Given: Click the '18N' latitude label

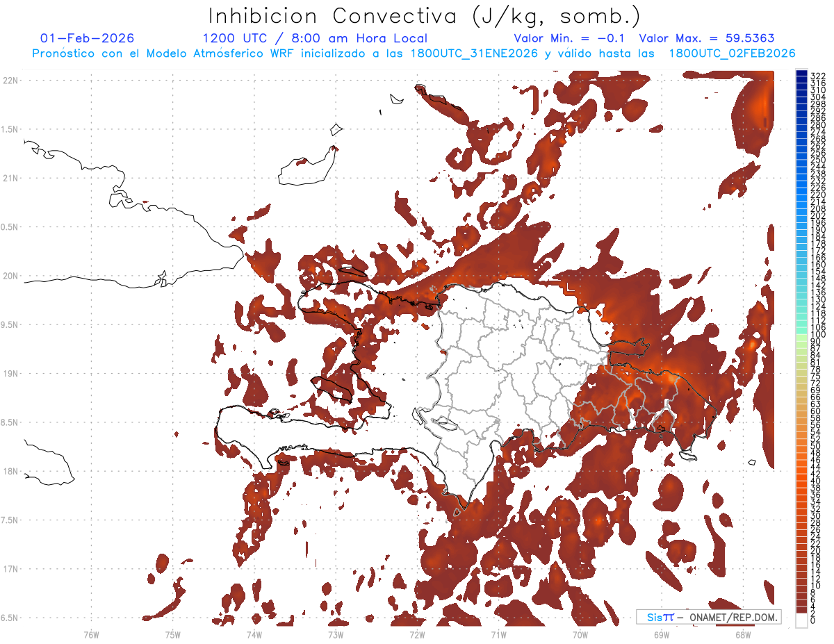Looking at the screenshot, I should point(10,471).
